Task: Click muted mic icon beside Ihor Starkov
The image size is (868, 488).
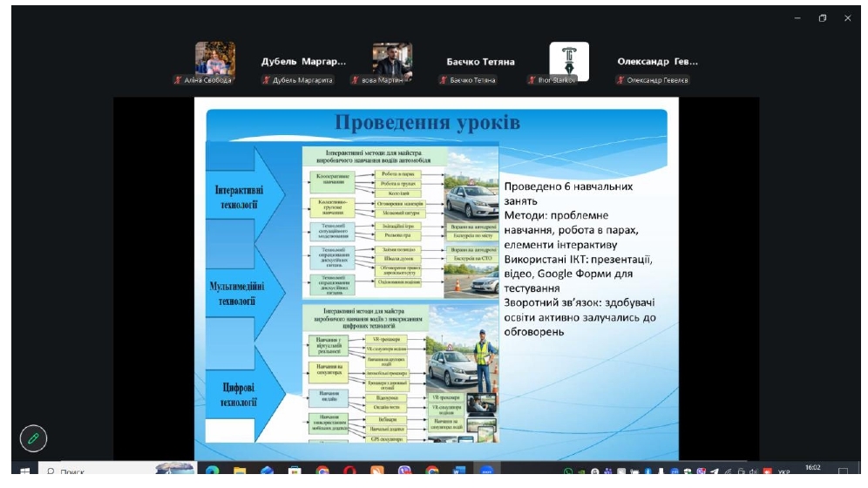Action: (x=532, y=80)
